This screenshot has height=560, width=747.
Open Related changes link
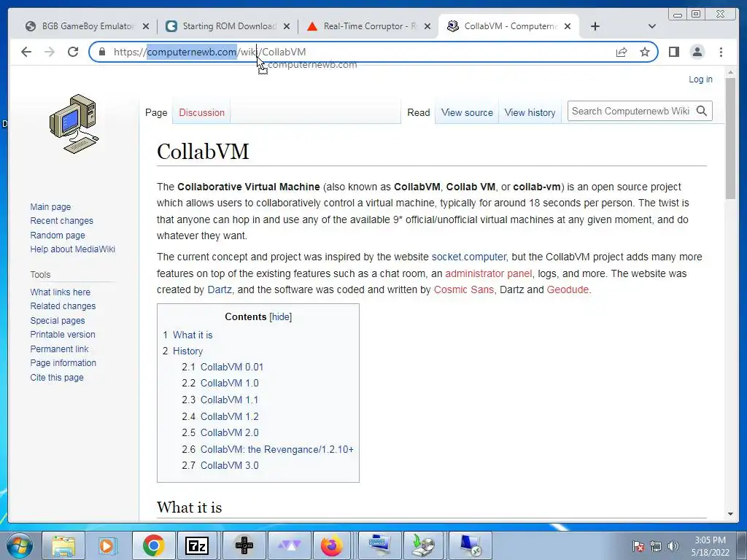(x=63, y=306)
